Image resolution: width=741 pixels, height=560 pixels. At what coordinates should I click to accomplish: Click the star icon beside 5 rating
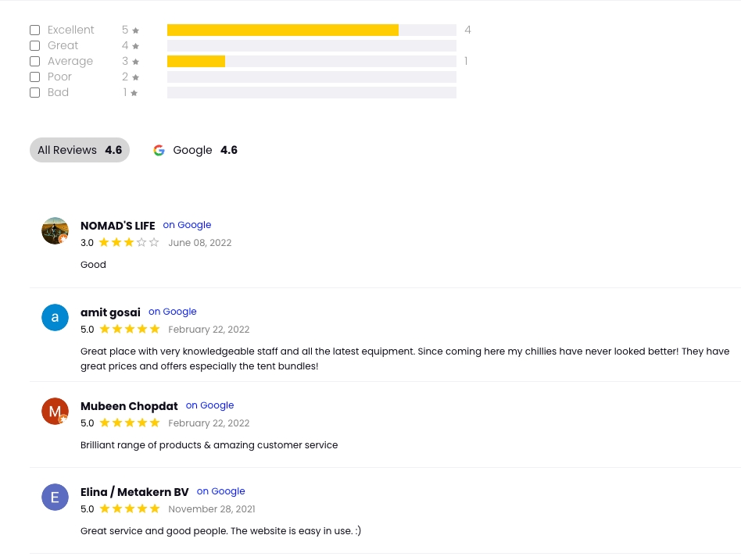(135, 30)
